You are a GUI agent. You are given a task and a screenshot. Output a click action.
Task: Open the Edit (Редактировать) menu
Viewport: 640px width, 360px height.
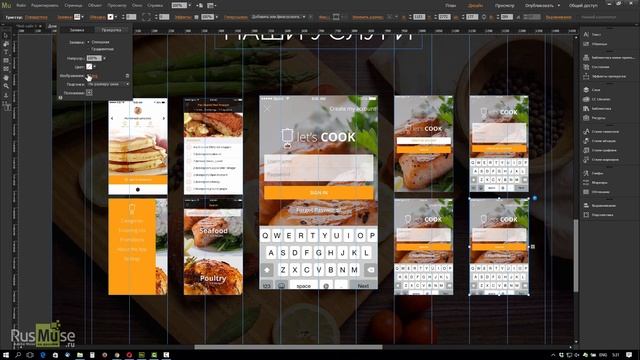click(44, 6)
